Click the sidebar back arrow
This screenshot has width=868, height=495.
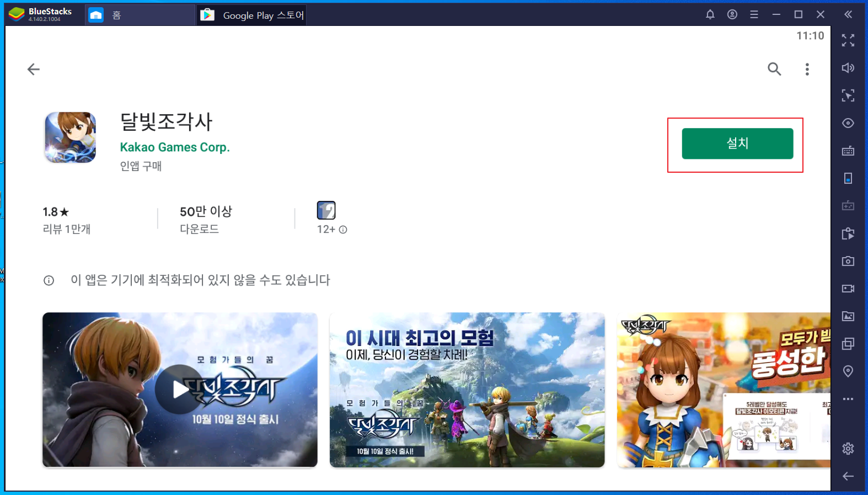[x=848, y=476]
